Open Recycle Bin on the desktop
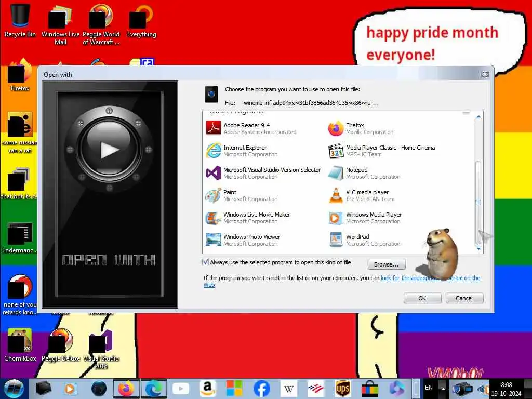The width and height of the screenshot is (532, 399). click(x=20, y=20)
